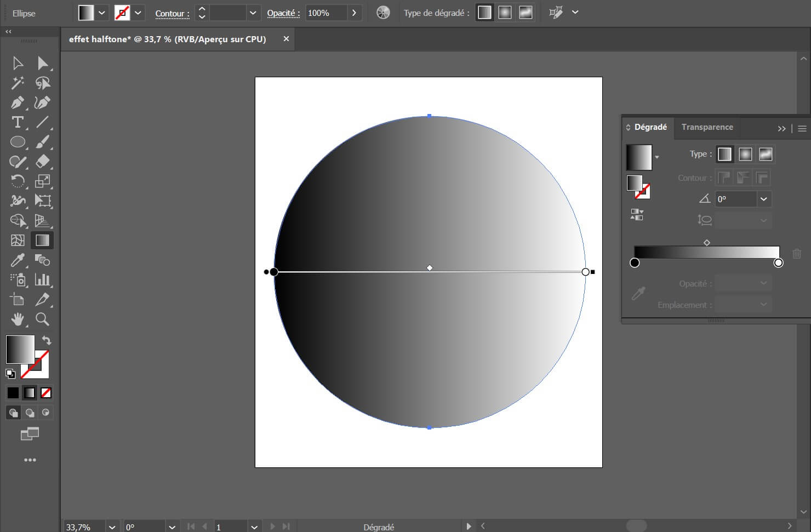Viewport: 811px width, 532px height.
Task: Enable Draw Normal mode
Action: [13, 413]
